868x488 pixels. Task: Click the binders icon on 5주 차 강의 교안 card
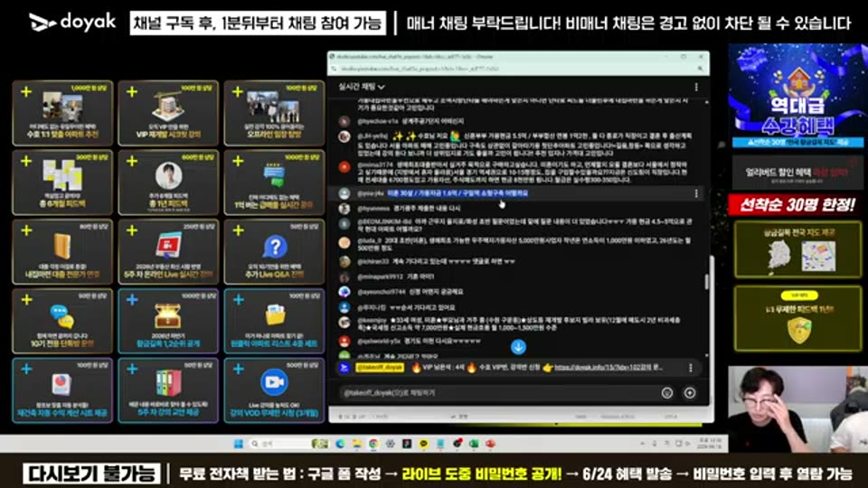pyautogui.click(x=168, y=383)
